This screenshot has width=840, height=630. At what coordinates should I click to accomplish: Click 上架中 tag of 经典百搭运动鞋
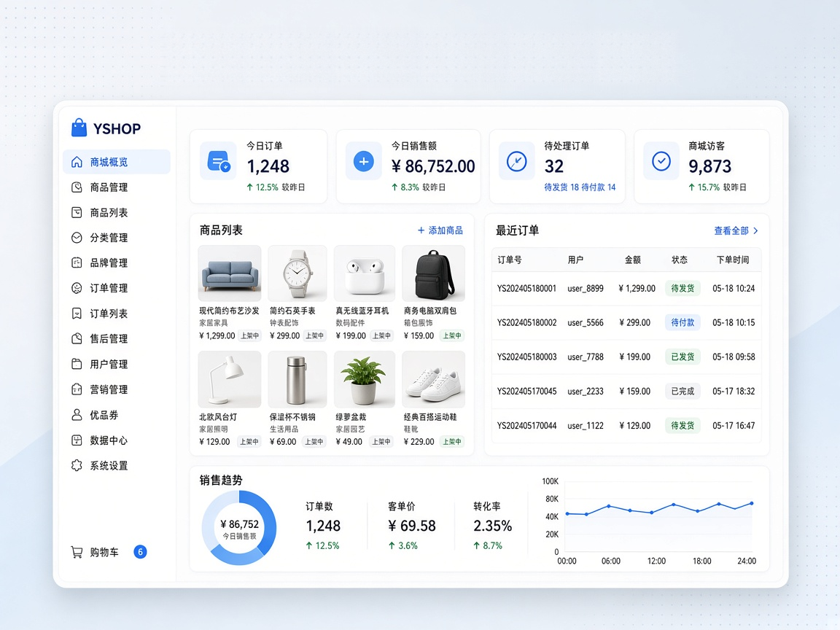pyautogui.click(x=451, y=442)
